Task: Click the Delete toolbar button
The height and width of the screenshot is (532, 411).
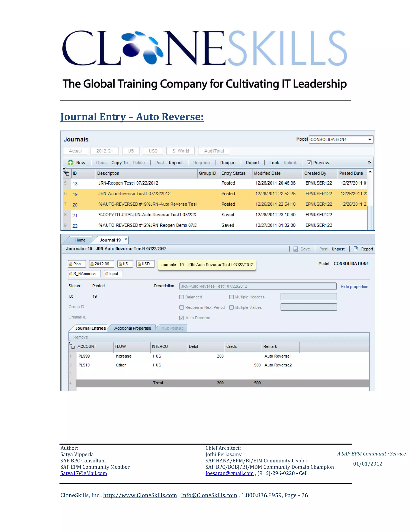Action: [x=138, y=163]
